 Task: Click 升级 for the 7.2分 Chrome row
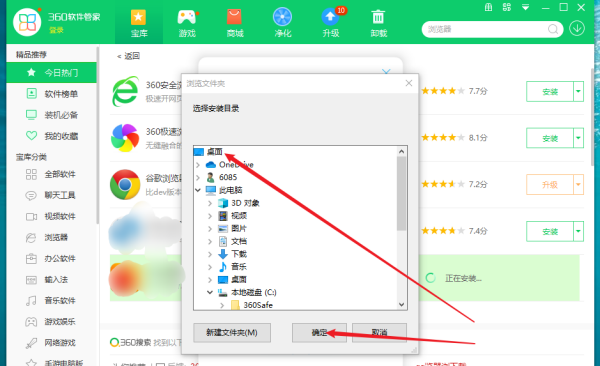[549, 185]
